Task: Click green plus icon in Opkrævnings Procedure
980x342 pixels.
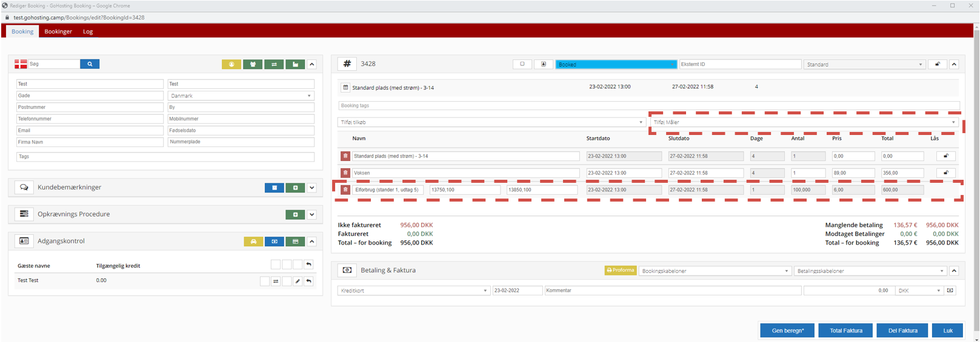Action: [295, 215]
